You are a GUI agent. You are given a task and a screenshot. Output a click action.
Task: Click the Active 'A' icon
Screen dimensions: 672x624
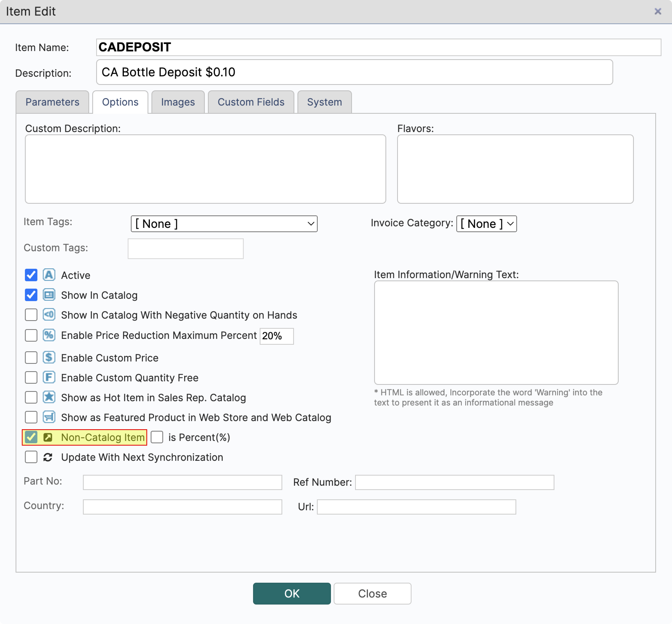(49, 275)
